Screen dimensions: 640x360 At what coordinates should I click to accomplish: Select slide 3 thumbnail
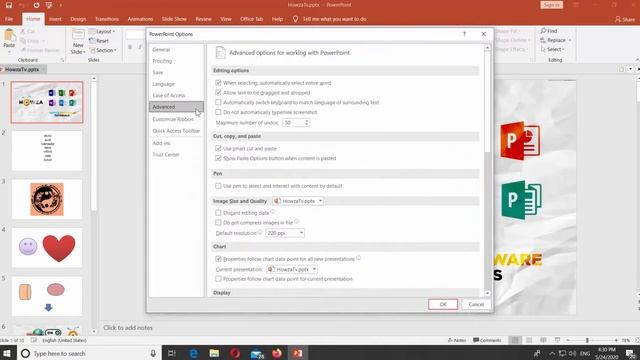47,199
